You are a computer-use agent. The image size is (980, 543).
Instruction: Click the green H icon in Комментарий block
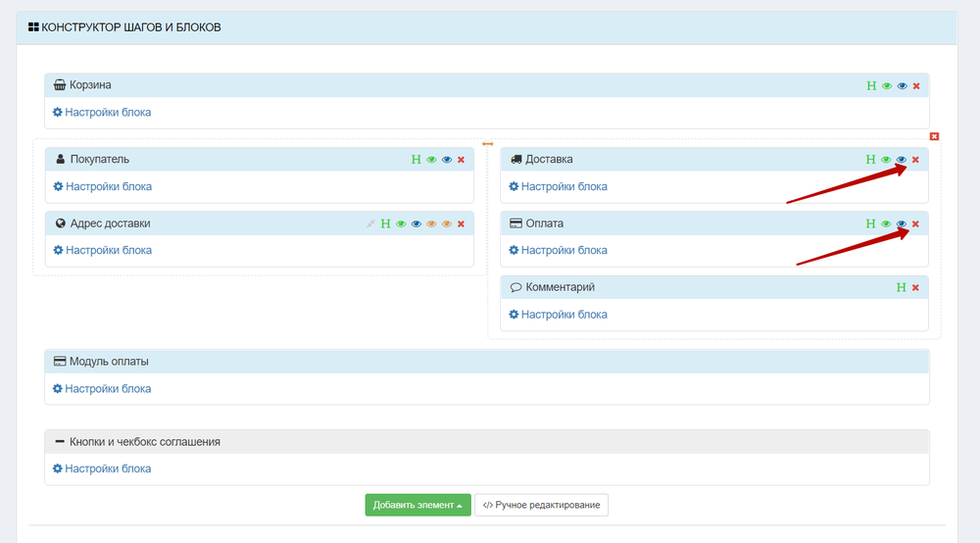[902, 287]
